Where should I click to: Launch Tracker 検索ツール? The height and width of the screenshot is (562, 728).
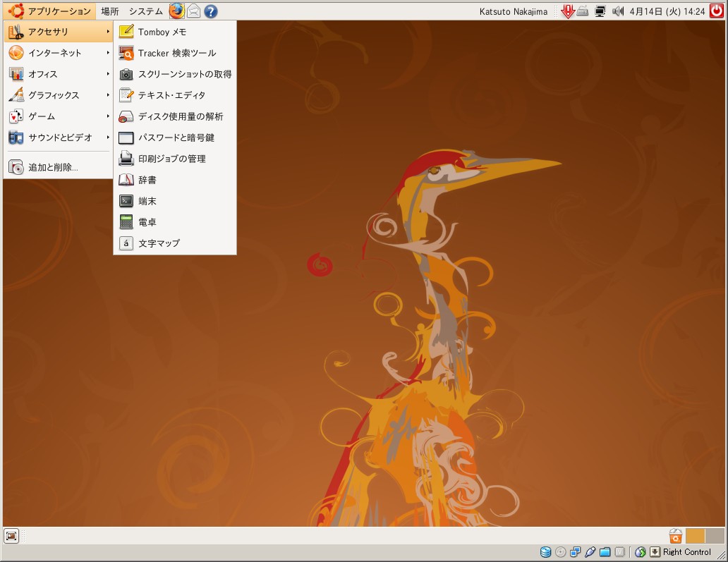point(174,53)
